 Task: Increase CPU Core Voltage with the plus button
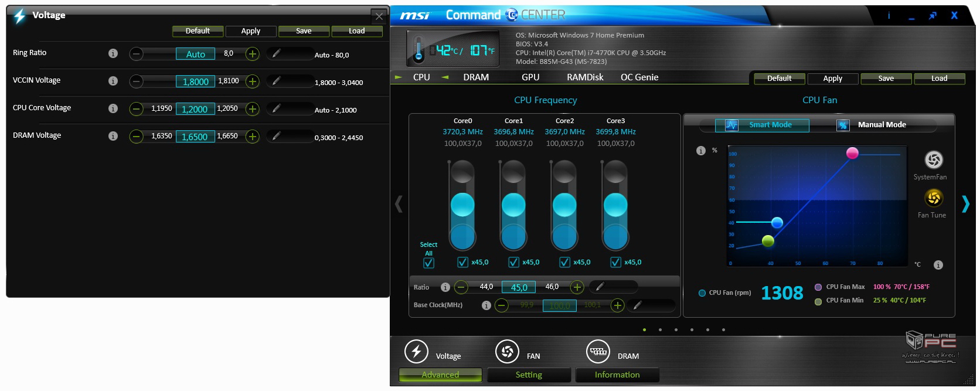(x=253, y=109)
